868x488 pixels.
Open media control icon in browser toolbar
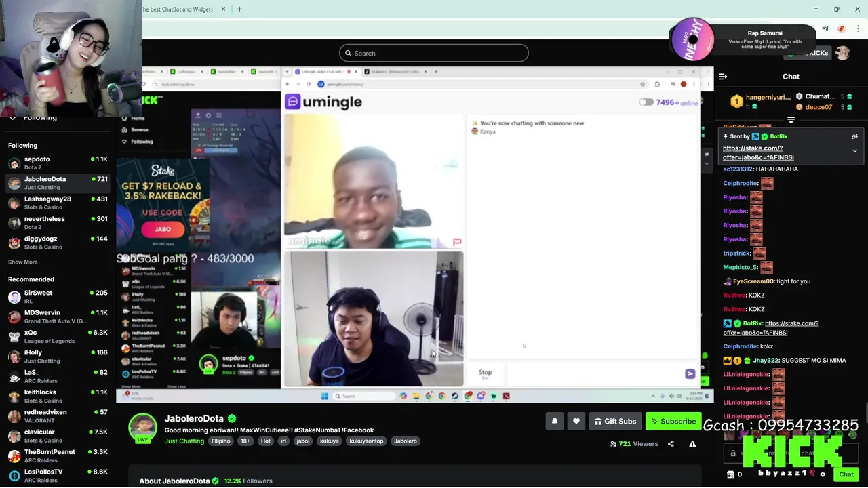point(825,28)
